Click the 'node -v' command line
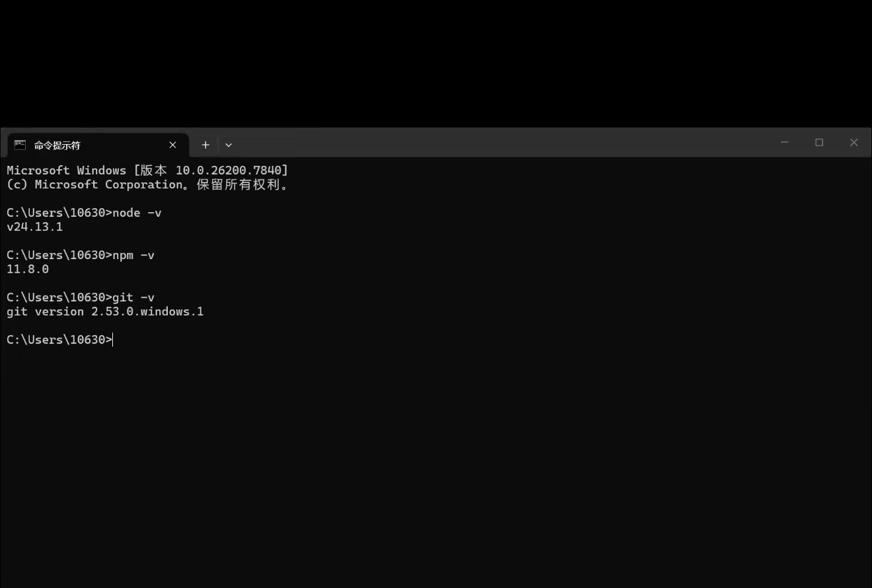Image resolution: width=872 pixels, height=588 pixels. (x=84, y=213)
